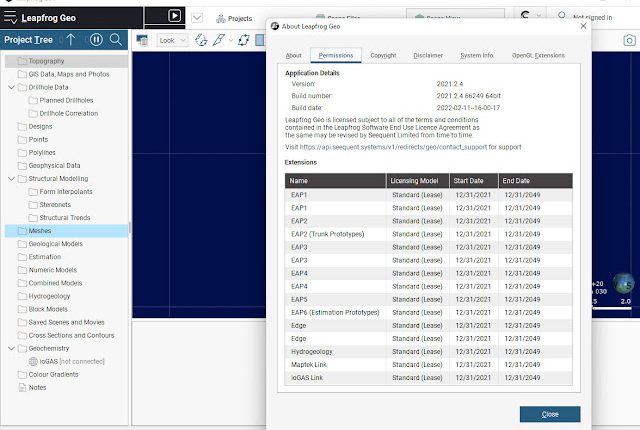
Task: Click the Close button in About dialog
Action: (550, 414)
